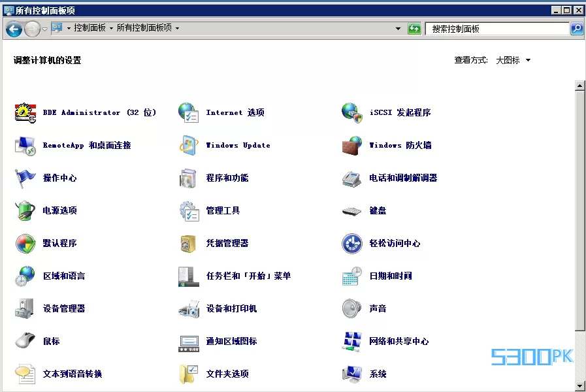Click the 程序和功能 label

pos(227,178)
